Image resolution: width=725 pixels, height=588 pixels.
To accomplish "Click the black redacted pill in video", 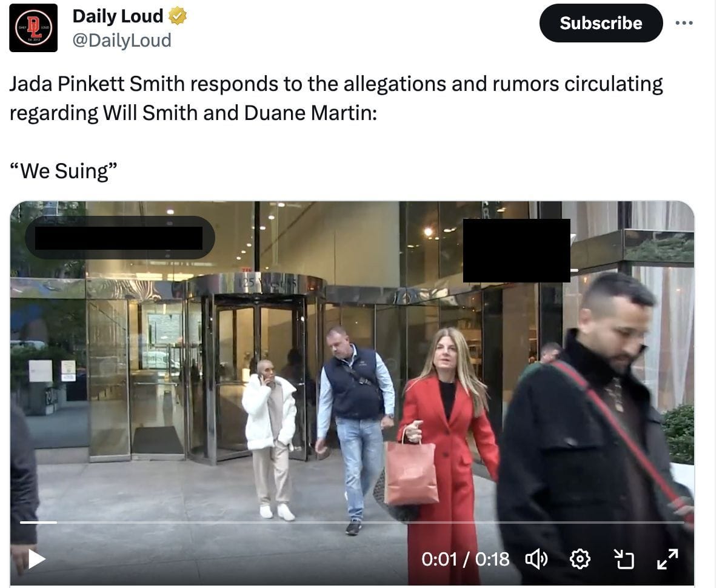I will point(120,238).
